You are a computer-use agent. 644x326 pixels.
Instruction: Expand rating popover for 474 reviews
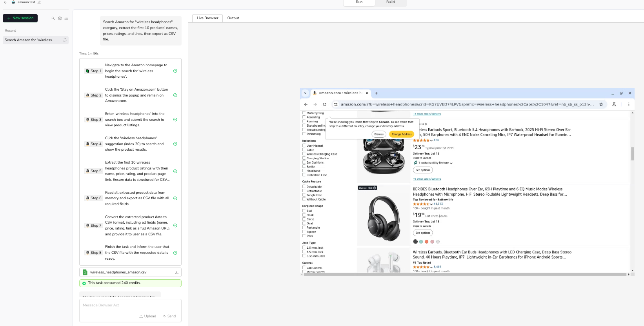[431, 140]
